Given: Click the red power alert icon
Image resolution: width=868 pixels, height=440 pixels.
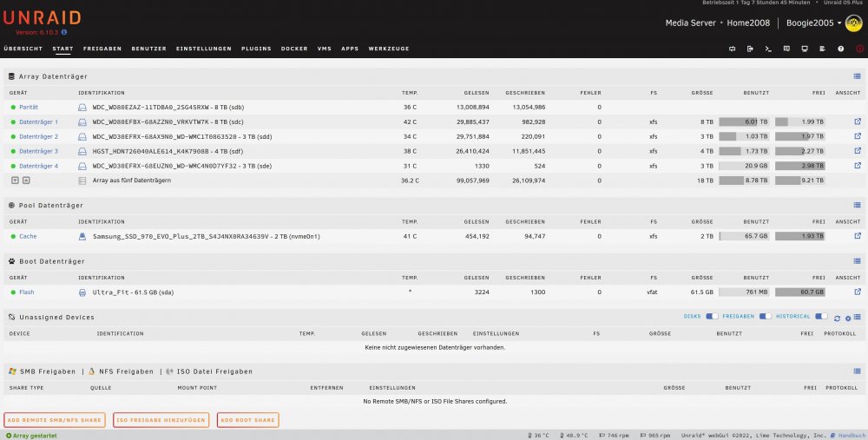Looking at the screenshot, I should tap(859, 49).
